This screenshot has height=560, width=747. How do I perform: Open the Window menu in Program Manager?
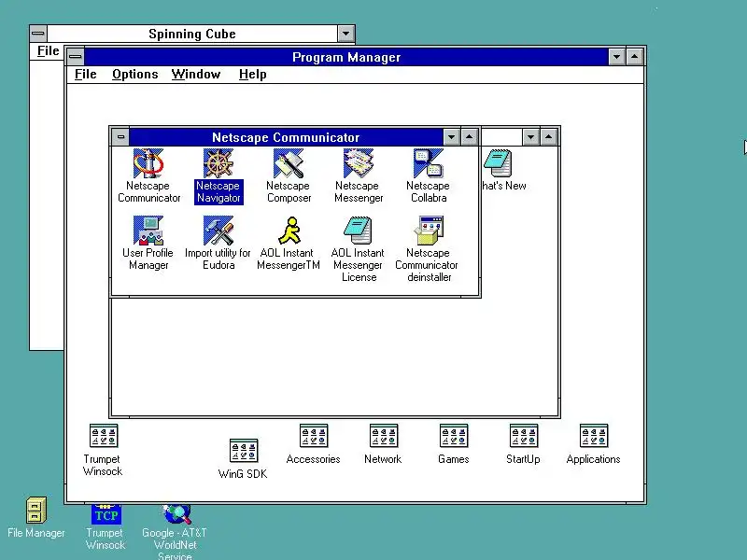196,75
